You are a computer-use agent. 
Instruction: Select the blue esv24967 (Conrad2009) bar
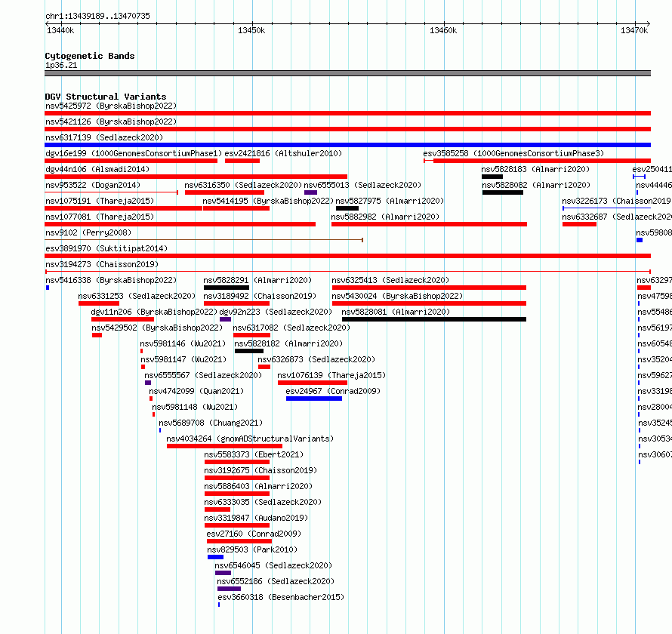click(314, 399)
